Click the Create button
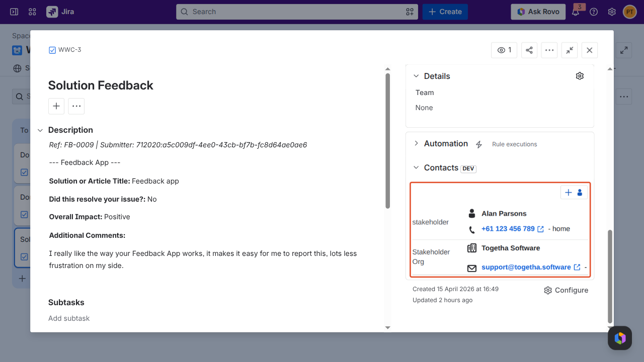This screenshot has width=644, height=362. [445, 12]
